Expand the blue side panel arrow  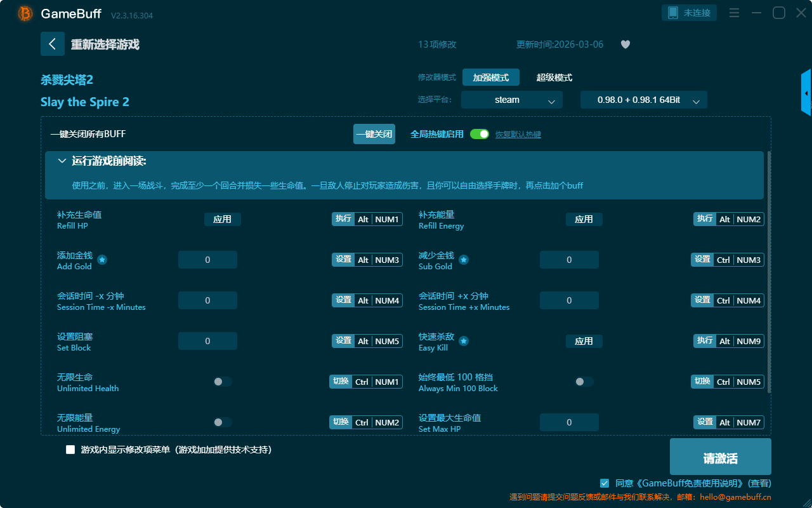click(x=806, y=93)
